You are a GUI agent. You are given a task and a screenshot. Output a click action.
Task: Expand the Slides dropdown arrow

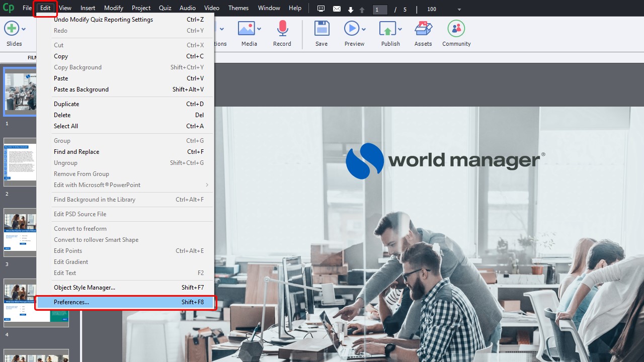24,29
